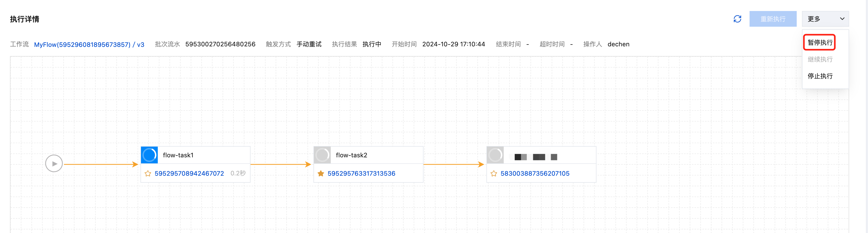
Task: Click the 重新执行 button
Action: pyautogui.click(x=773, y=19)
